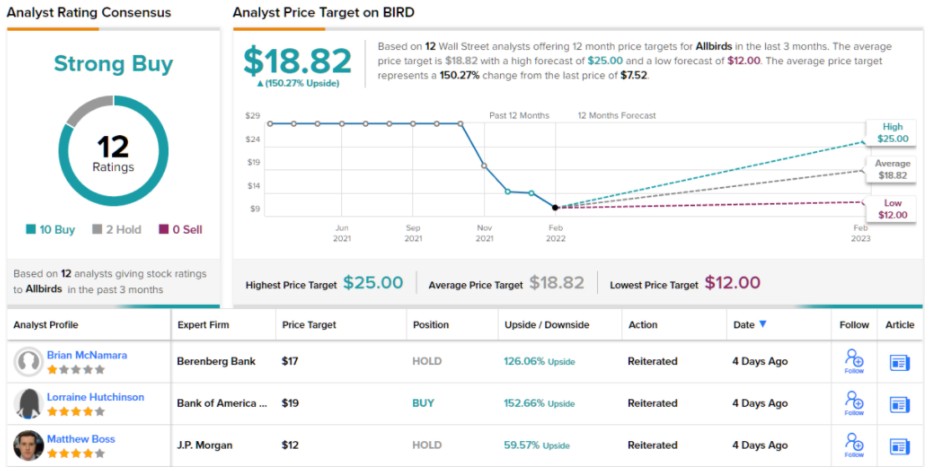Screen dimensions: 936x471
Task: Open Brian McNamara analyst profile link
Action: [85, 355]
